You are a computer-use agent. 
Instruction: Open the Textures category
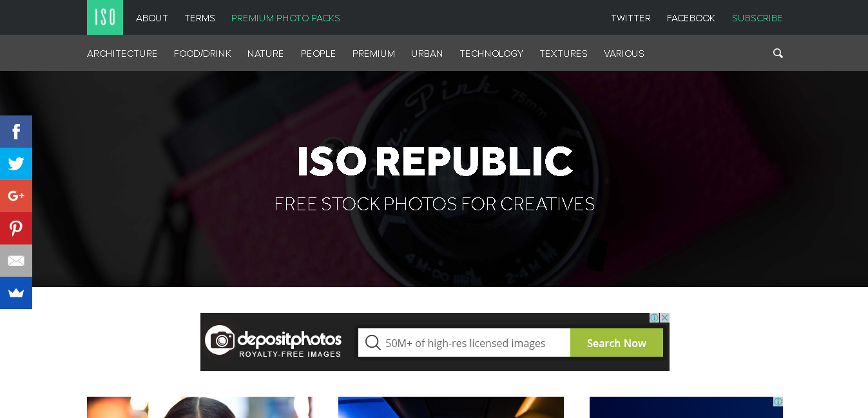563,54
